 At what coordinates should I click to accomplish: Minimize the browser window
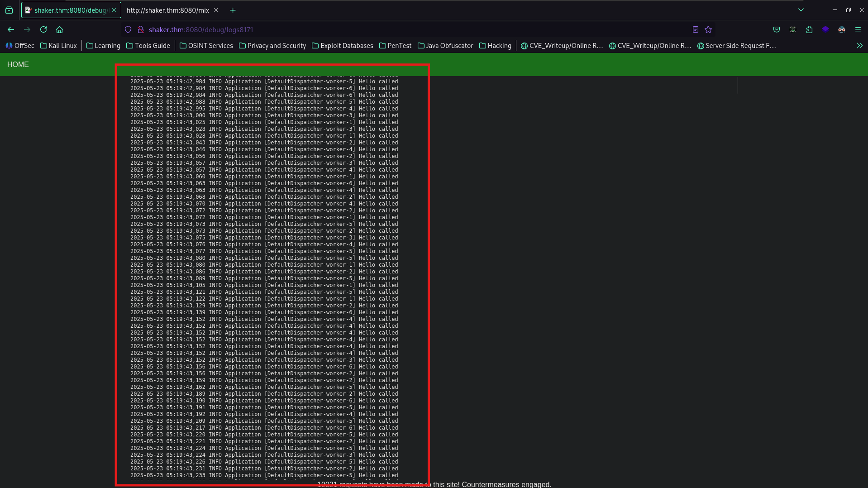835,10
